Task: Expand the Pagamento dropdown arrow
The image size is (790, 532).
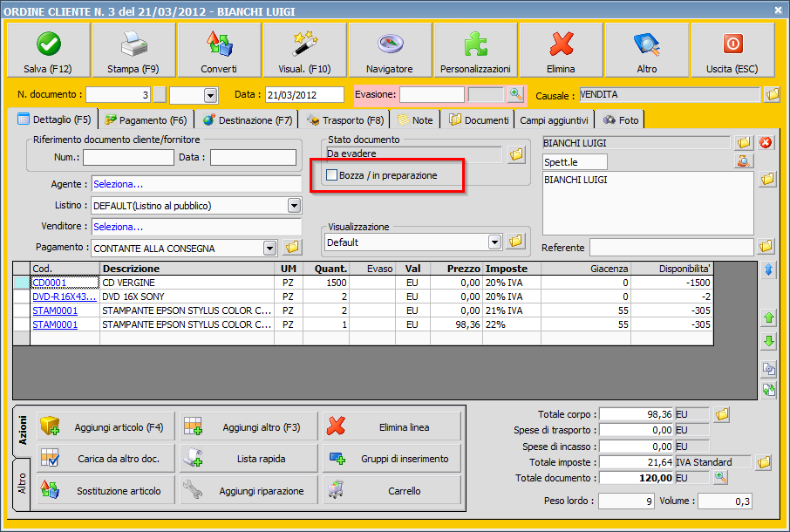Action: 270,248
